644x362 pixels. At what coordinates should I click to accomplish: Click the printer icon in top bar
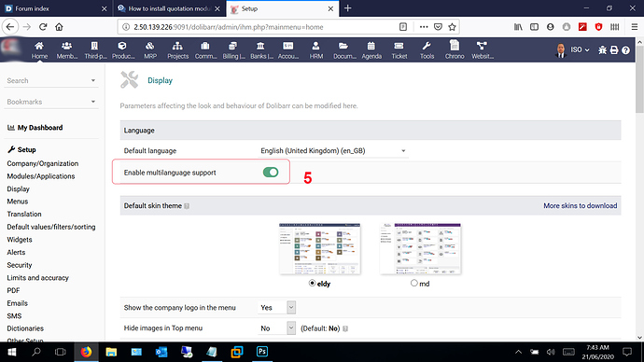614,50
